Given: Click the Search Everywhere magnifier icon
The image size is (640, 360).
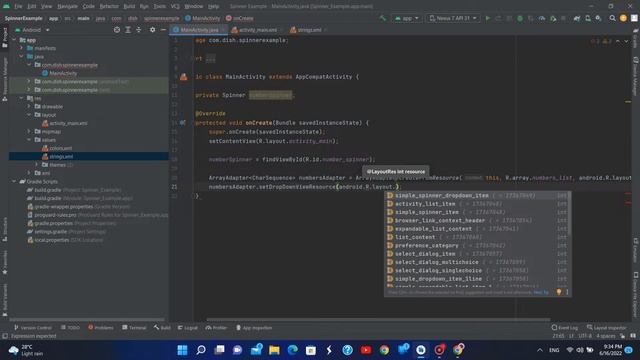Looking at the screenshot, I should point(612,18).
